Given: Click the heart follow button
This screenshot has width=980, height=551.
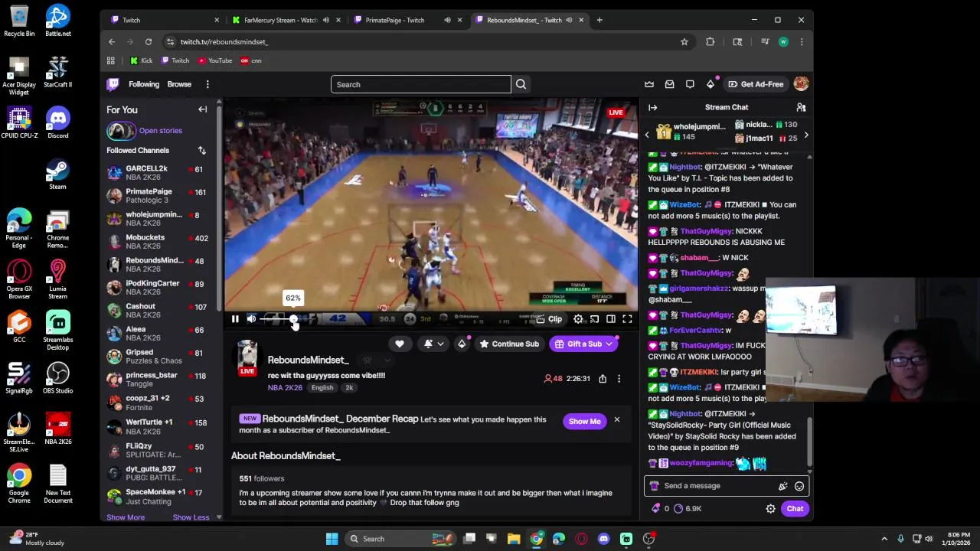Looking at the screenshot, I should pyautogui.click(x=399, y=344).
